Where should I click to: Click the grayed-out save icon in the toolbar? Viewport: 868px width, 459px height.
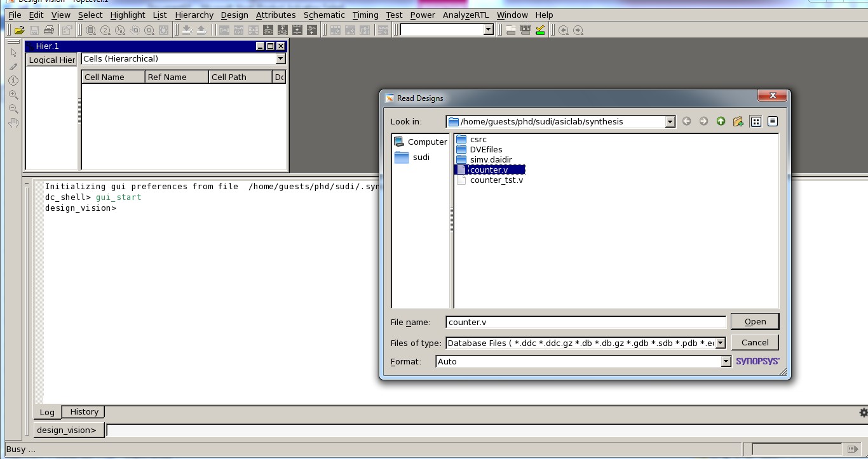(x=34, y=30)
